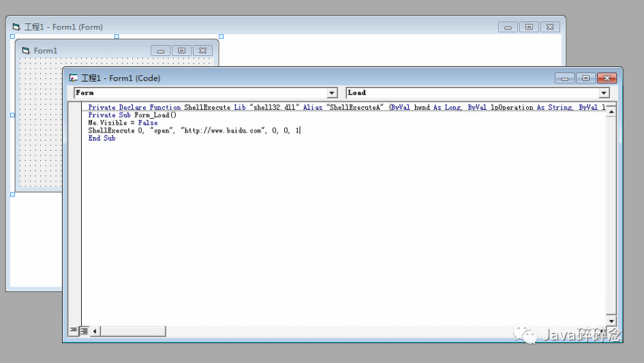Screen dimensions: 644x363
Task: Click the dotted design grid of Form1
Action: pyautogui.click(x=41, y=124)
